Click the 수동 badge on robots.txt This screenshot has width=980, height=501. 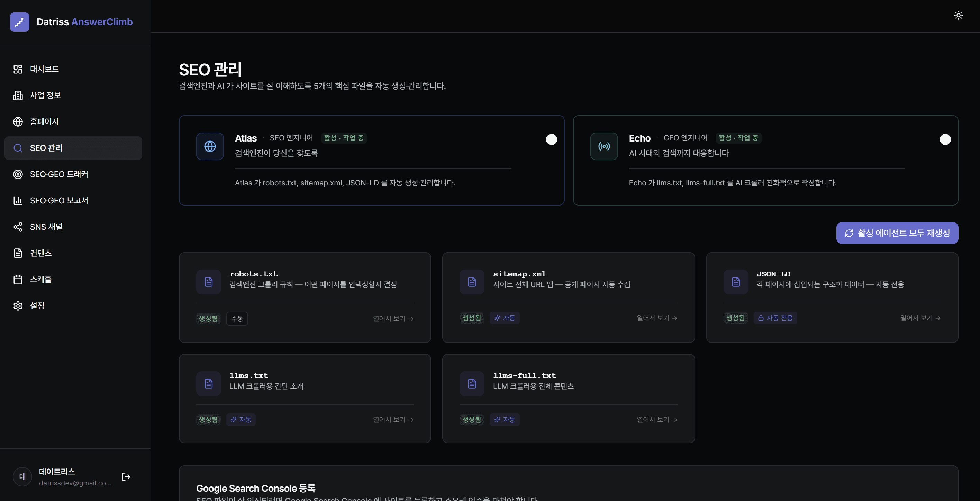(237, 319)
